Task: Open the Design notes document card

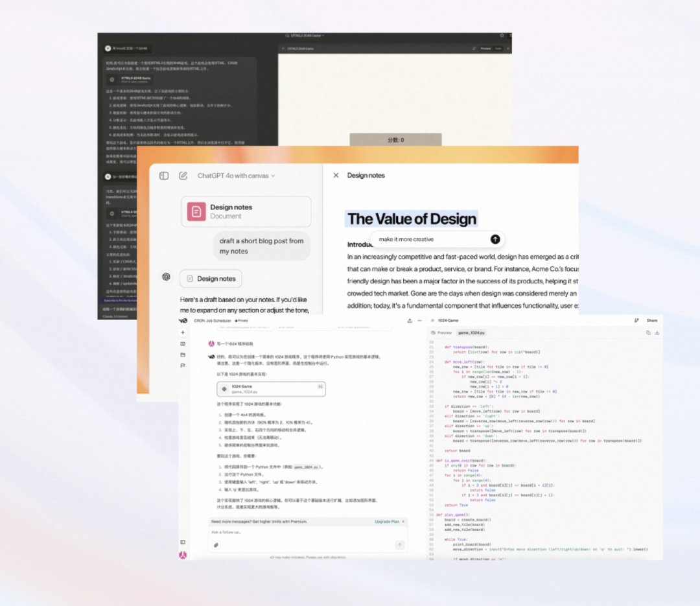Action: 246,211
